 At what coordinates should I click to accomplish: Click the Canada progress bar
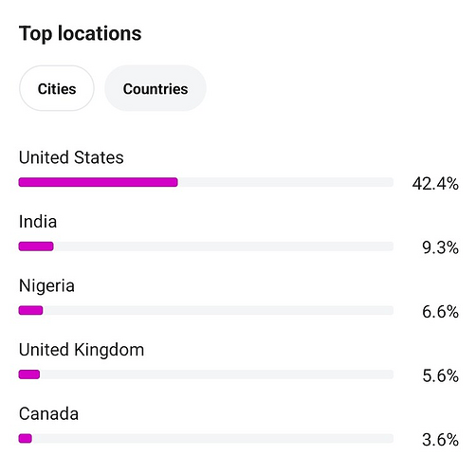pos(206,439)
